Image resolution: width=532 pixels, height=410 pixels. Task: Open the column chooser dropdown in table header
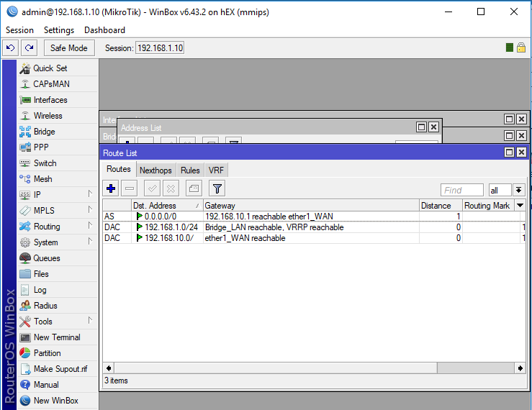(520, 206)
